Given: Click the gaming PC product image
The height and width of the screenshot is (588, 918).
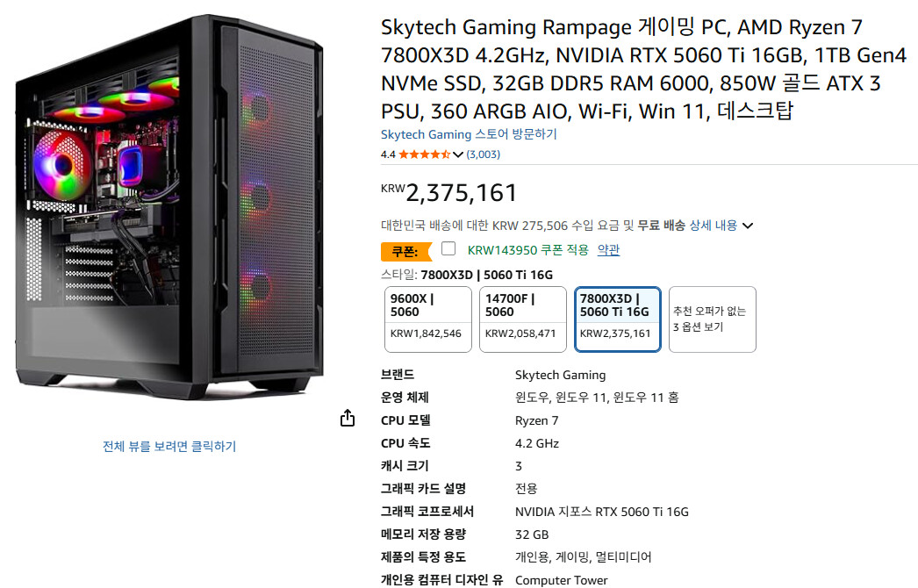Looking at the screenshot, I should (x=169, y=208).
